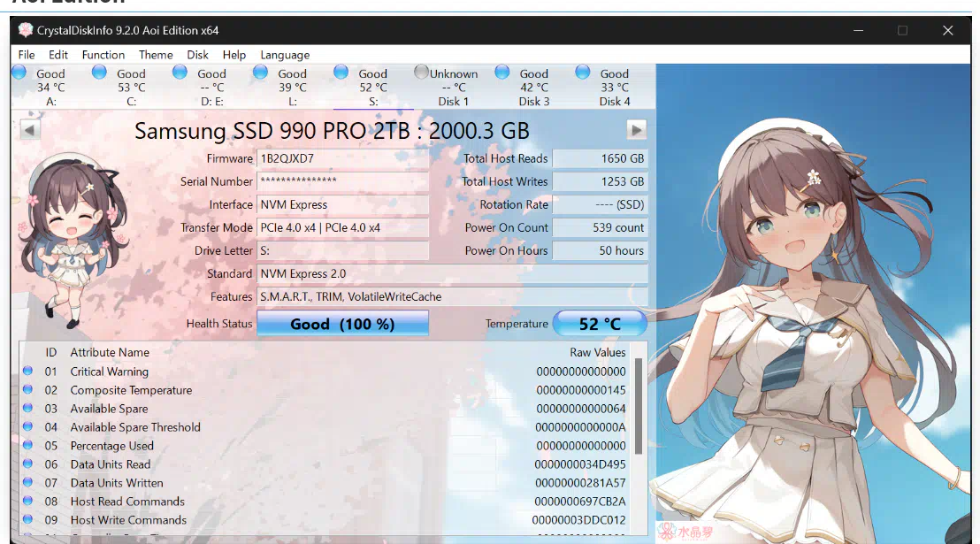Click the Power On Count value 539 count

600,227
